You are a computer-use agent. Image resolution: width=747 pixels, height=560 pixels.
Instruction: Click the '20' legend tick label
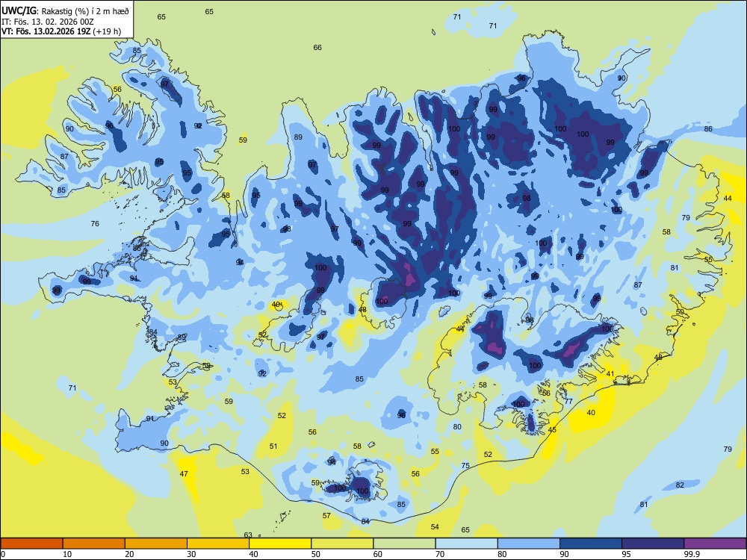coord(129,554)
